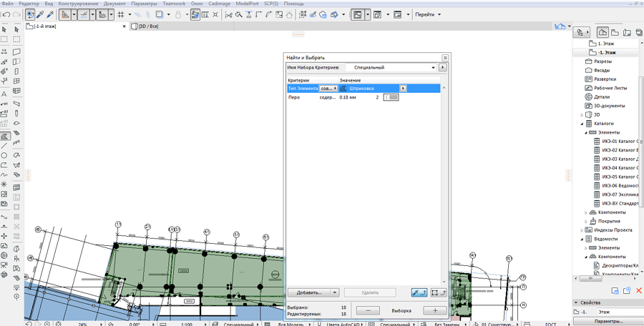Open the Добавить dropdown arrow
The height and width of the screenshot is (326, 644).
pos(335,292)
